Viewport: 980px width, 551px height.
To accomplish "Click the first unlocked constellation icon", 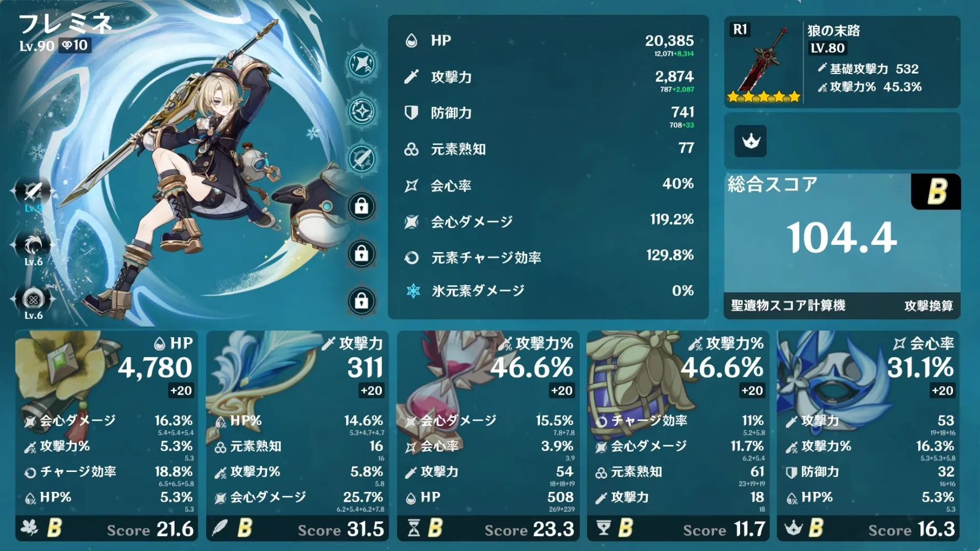I will (x=362, y=64).
